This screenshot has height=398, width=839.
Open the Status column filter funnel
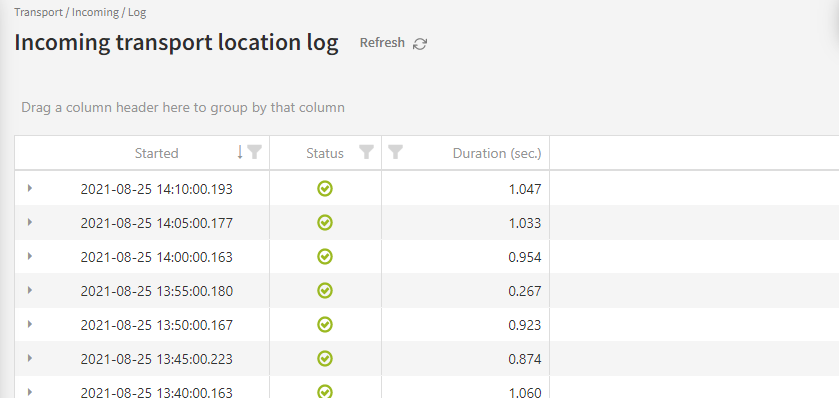pyautogui.click(x=366, y=152)
